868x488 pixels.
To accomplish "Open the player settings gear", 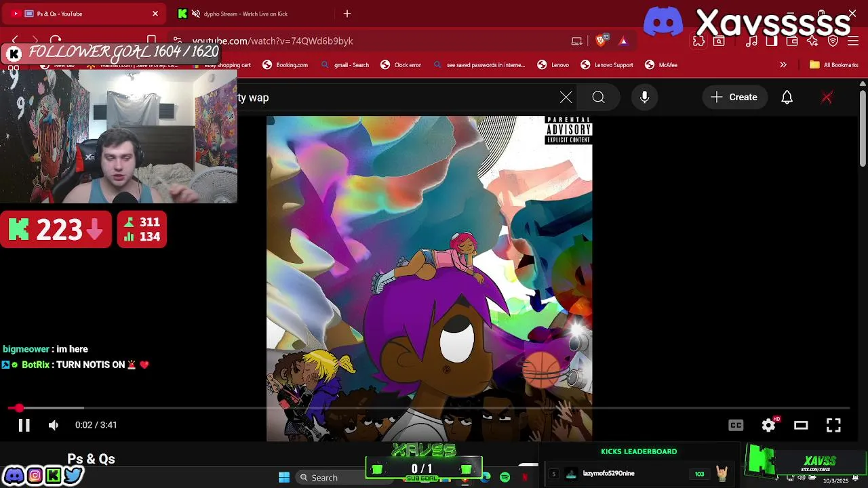I will [x=768, y=426].
